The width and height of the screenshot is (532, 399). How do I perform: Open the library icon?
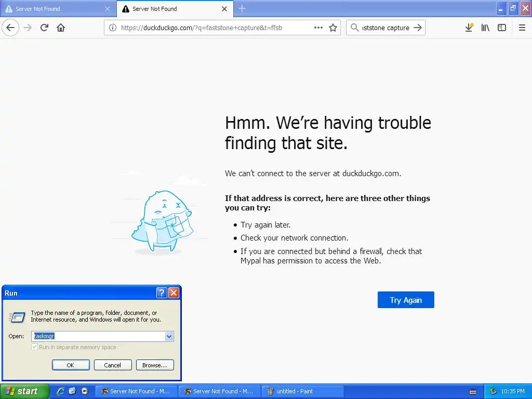pos(485,28)
